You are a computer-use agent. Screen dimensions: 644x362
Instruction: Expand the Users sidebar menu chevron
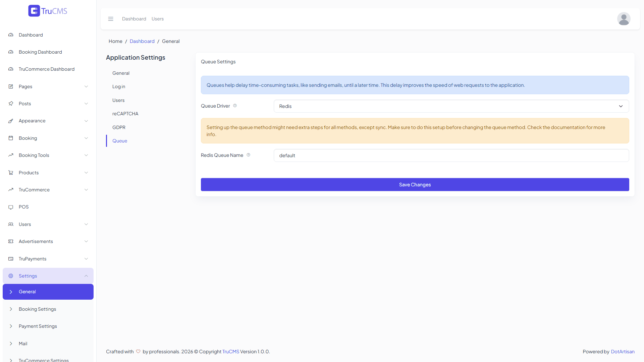pos(86,224)
